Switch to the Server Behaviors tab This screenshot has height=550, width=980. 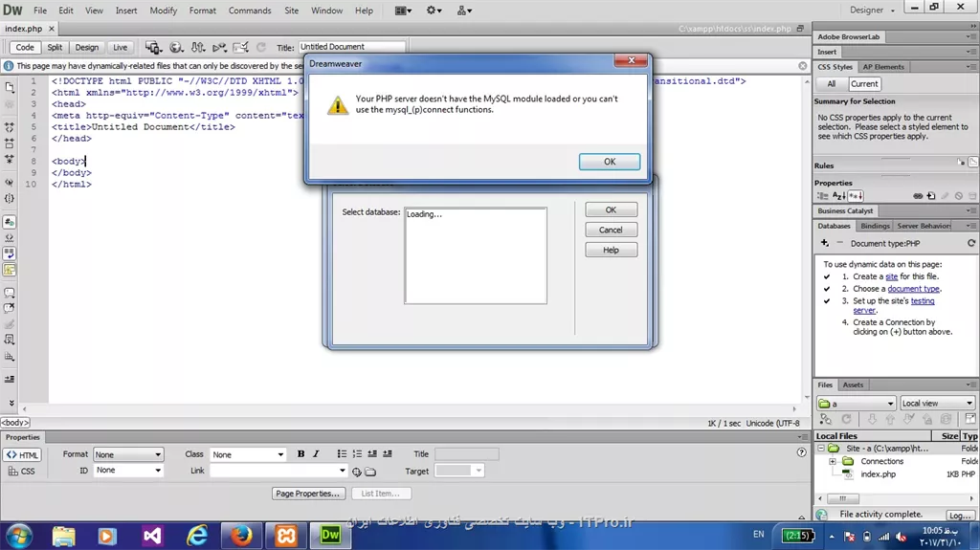(x=924, y=226)
